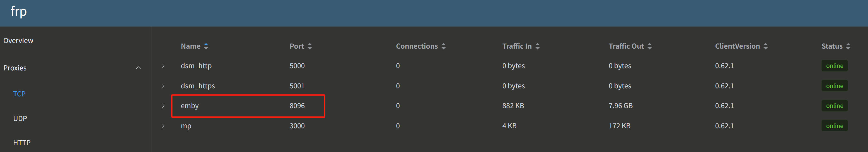The width and height of the screenshot is (868, 152).
Task: Select the TCP proxies menu item
Action: [x=19, y=94]
